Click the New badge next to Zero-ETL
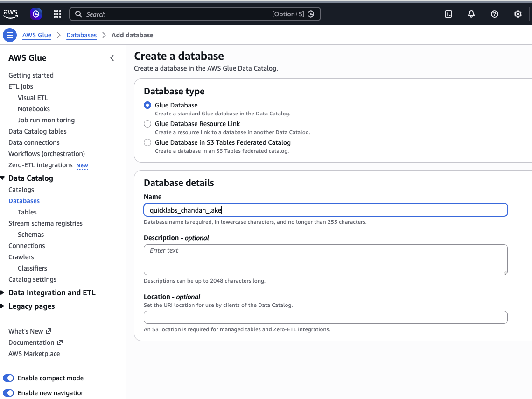This screenshot has width=532, height=399. [82, 165]
